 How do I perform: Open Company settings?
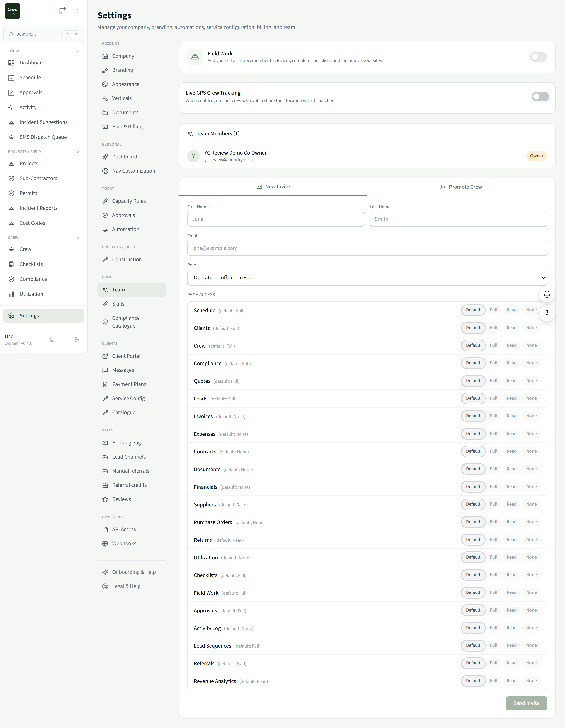point(132,56)
